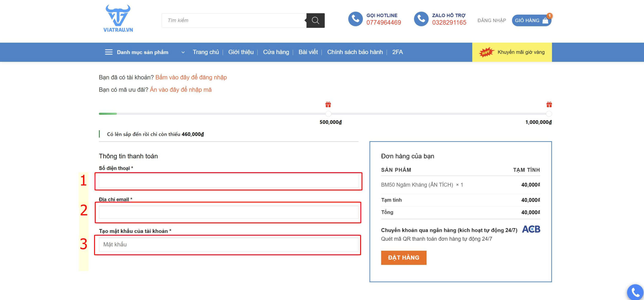Open Chính sách bảo hành
The width and height of the screenshot is (644, 300).
[x=355, y=52]
